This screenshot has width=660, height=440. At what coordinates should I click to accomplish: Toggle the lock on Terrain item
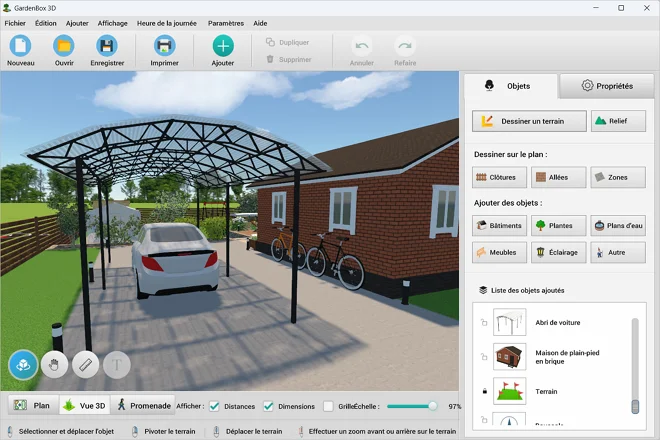484,391
